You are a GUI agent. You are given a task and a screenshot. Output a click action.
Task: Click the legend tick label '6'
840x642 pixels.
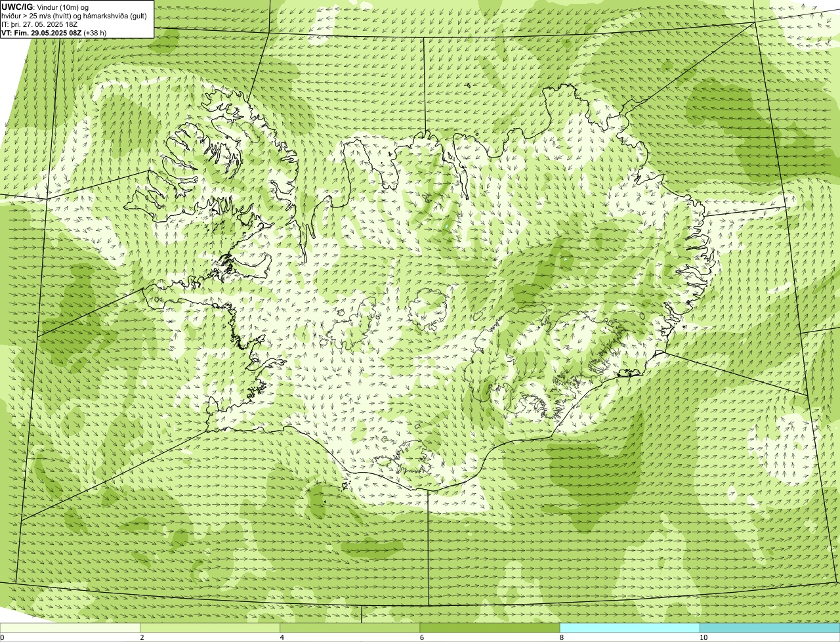click(422, 637)
